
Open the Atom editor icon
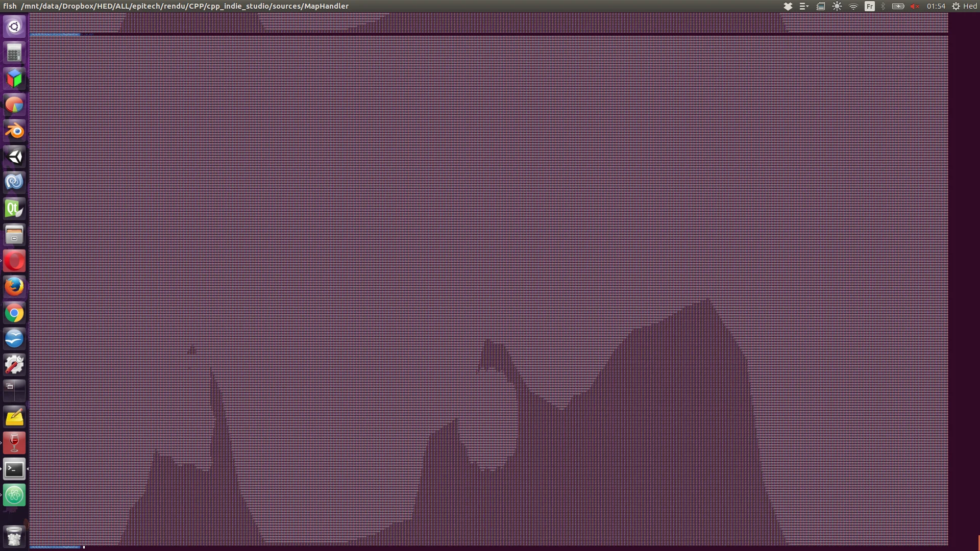click(x=14, y=495)
